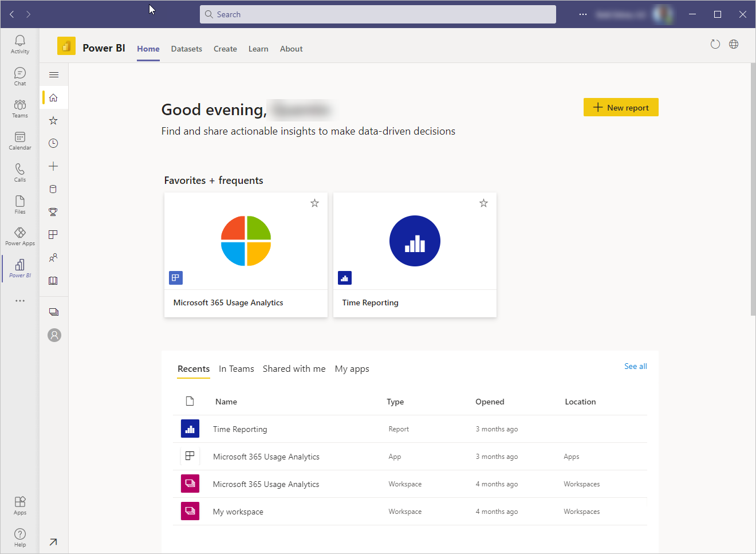Screen dimensions: 756x554
Task: Click the New report button
Action: [621, 107]
